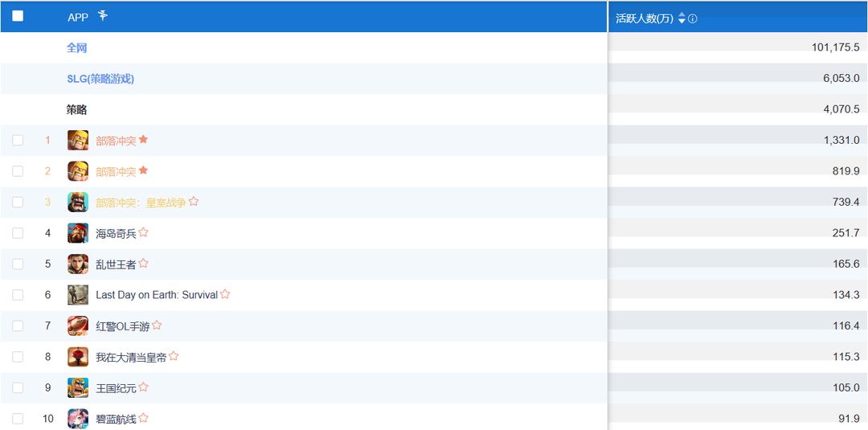This screenshot has height=430, width=868.
Task: Favorite 海岛奇兵 with its star
Action: point(143,232)
